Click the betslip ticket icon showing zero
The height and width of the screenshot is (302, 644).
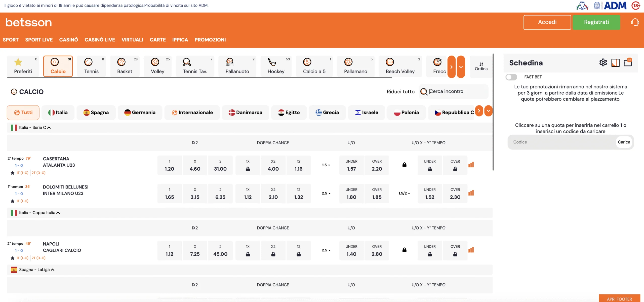coord(627,62)
